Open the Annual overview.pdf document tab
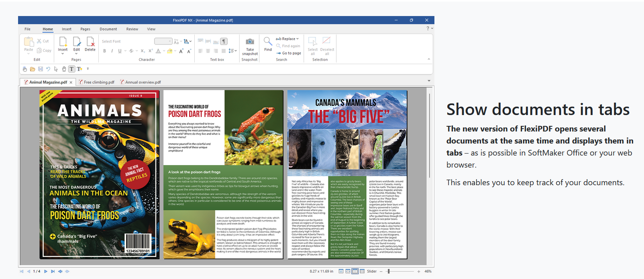The height and width of the screenshot is (279, 644). pos(141,82)
